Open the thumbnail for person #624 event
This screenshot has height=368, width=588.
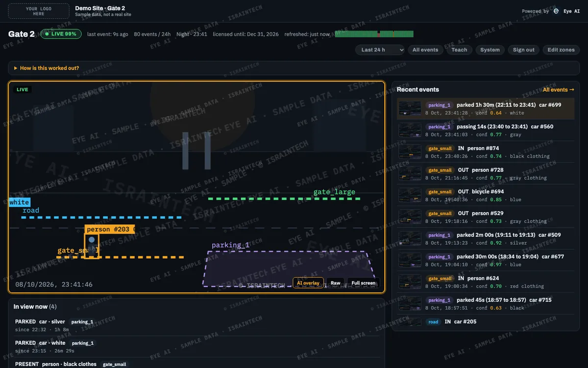click(x=410, y=281)
